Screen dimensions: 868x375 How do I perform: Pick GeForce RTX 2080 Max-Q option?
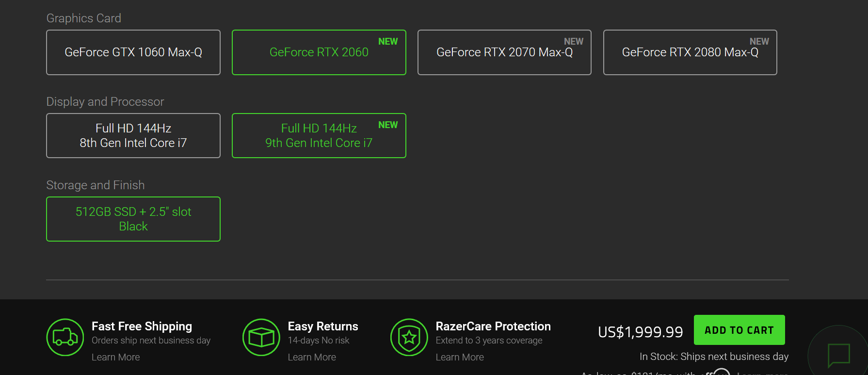pyautogui.click(x=690, y=52)
